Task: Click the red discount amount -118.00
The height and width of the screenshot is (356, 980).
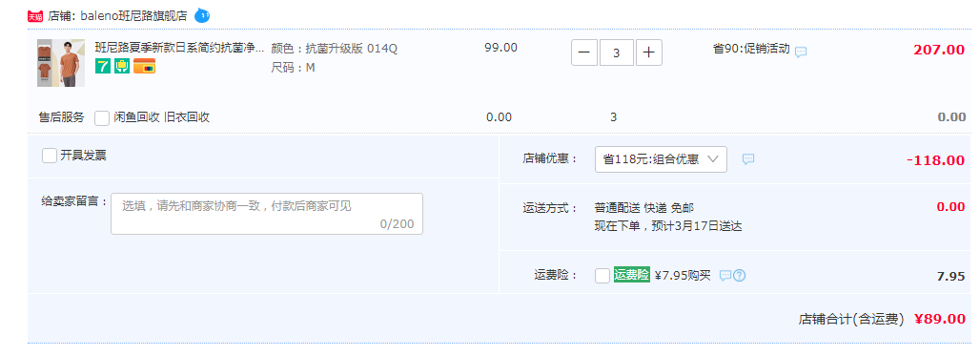Action: point(935,160)
